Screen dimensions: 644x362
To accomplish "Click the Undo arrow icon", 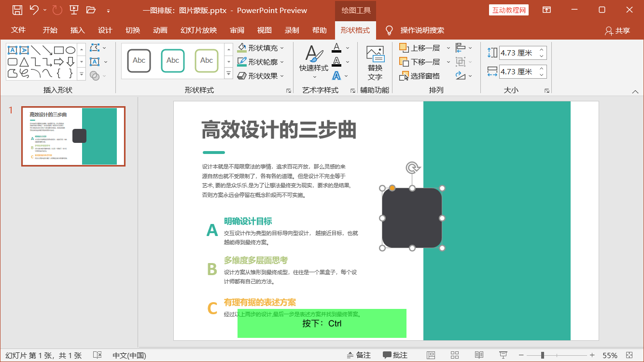I will tap(34, 10).
